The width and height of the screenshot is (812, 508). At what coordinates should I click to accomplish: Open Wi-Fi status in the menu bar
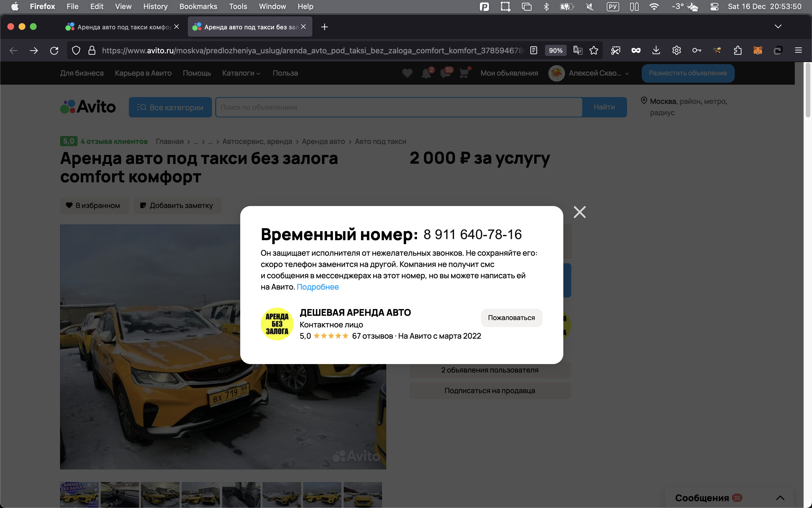pos(654,6)
